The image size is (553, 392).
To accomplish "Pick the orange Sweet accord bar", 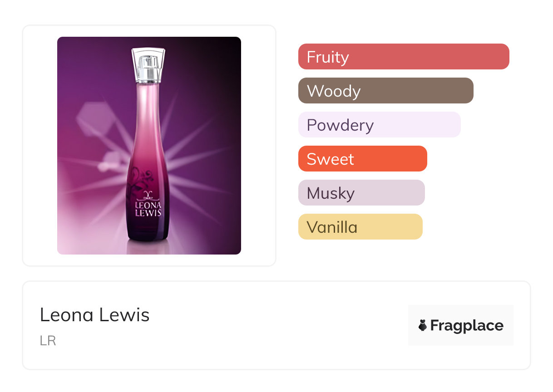I will (363, 159).
